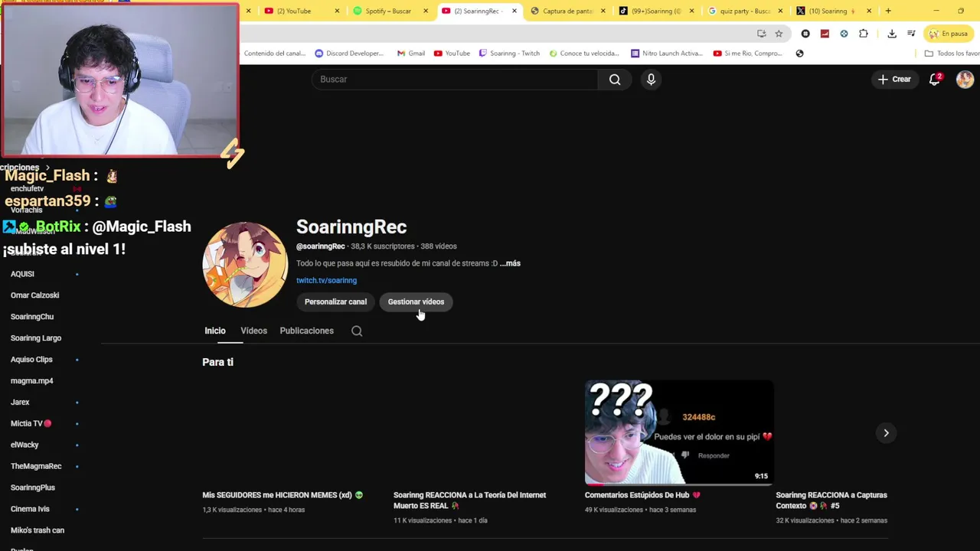The width and height of the screenshot is (980, 551).
Task: Click Gestionar vídeos button
Action: coord(416,302)
